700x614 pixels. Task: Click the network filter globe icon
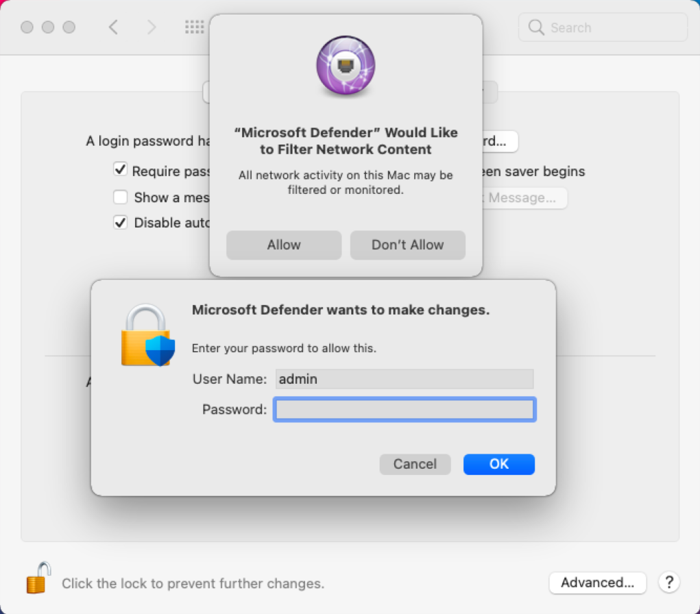pos(346,65)
